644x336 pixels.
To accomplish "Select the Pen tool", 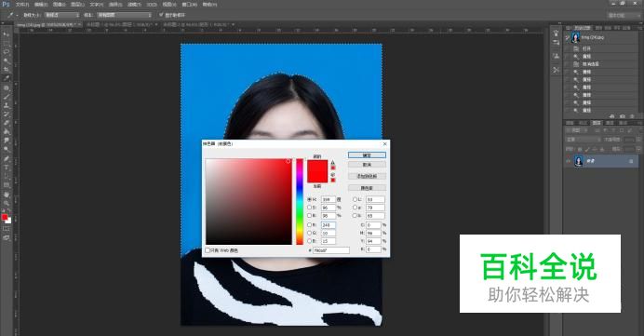I will [7, 158].
